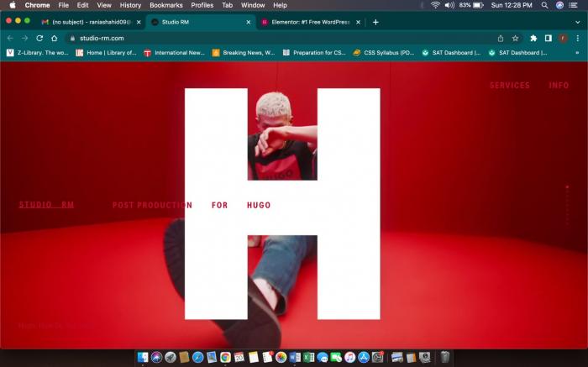Open Finder from the Dock
588x367 pixels.
(x=143, y=357)
